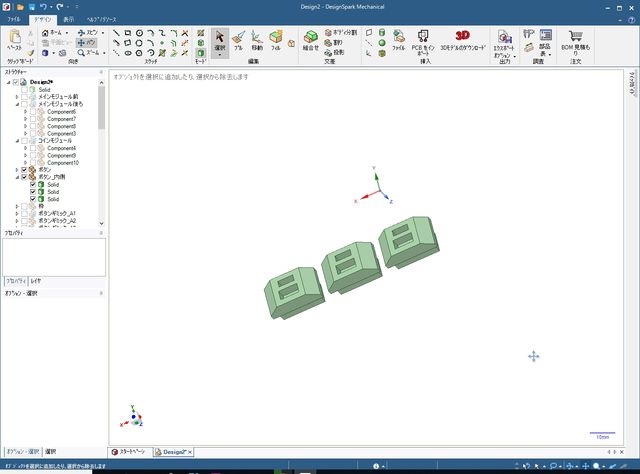640x474 pixels.
Task: Toggle visibility checkbox of ボタン_内側 component
Action: (x=24, y=177)
